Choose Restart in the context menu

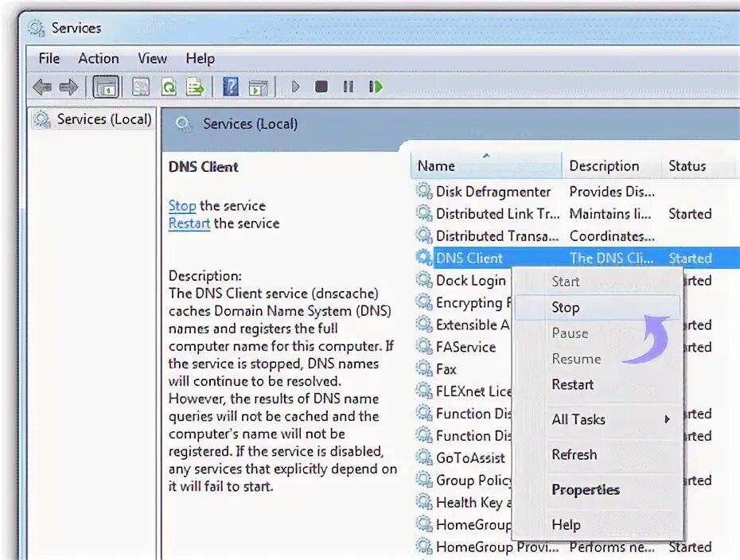[598, 384]
